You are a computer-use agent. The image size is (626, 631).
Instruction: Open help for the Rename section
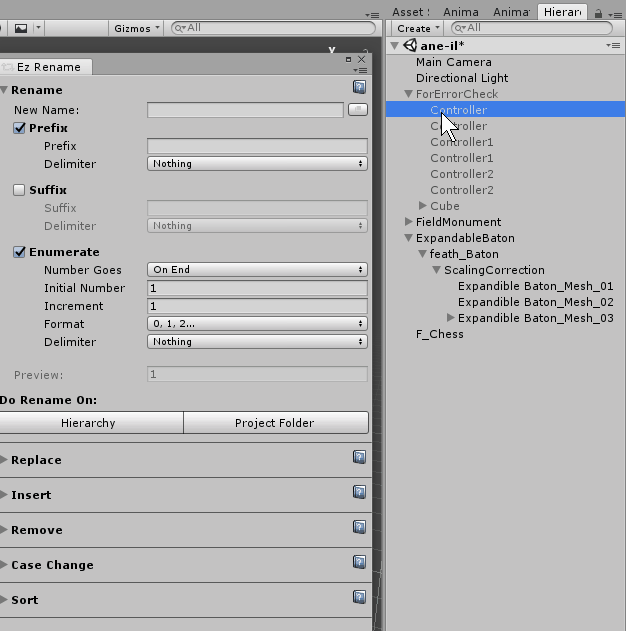tap(359, 87)
